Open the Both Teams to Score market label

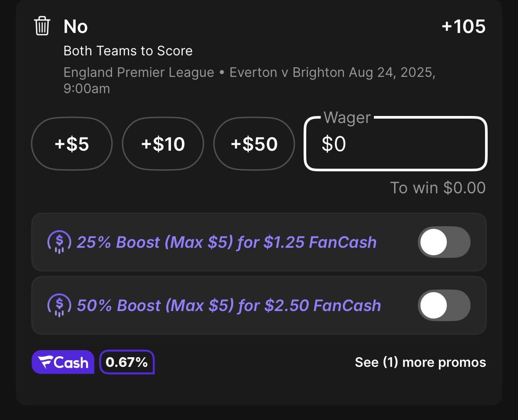click(128, 51)
